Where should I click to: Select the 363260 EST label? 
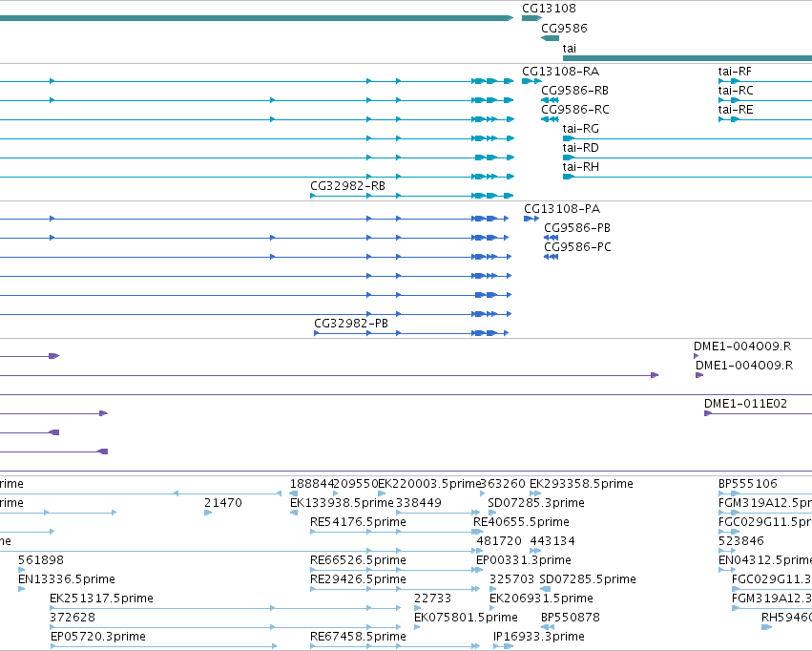[x=504, y=484]
